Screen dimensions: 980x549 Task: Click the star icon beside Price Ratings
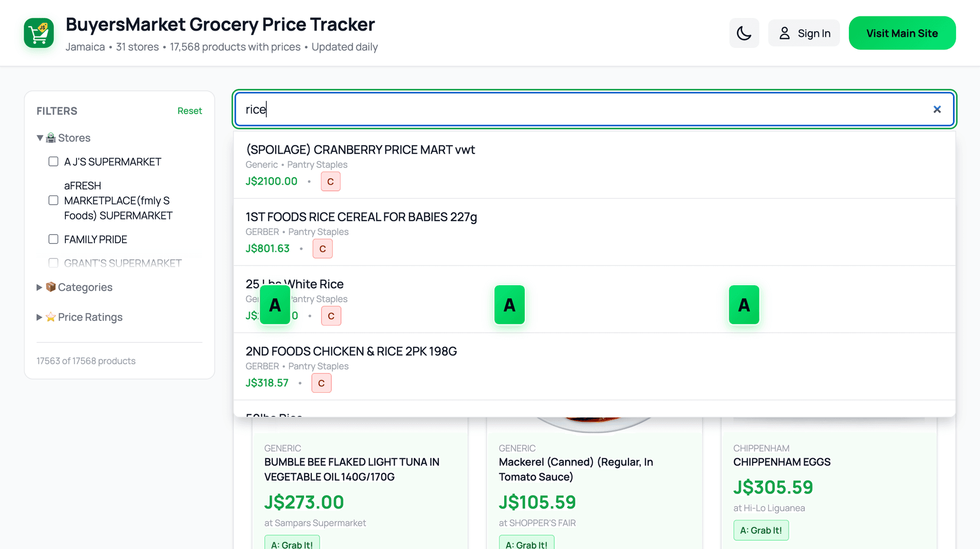51,317
